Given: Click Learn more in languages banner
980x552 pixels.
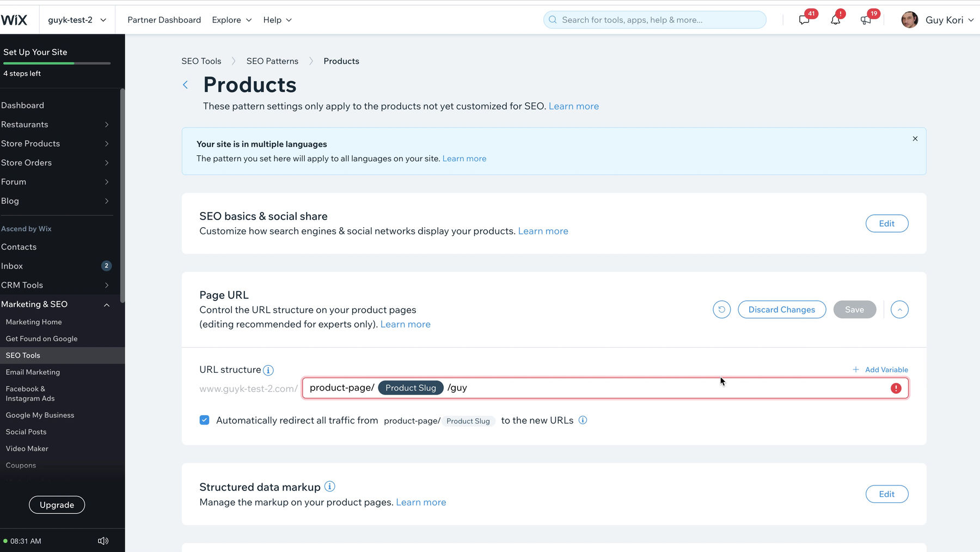Looking at the screenshot, I should 464,159.
